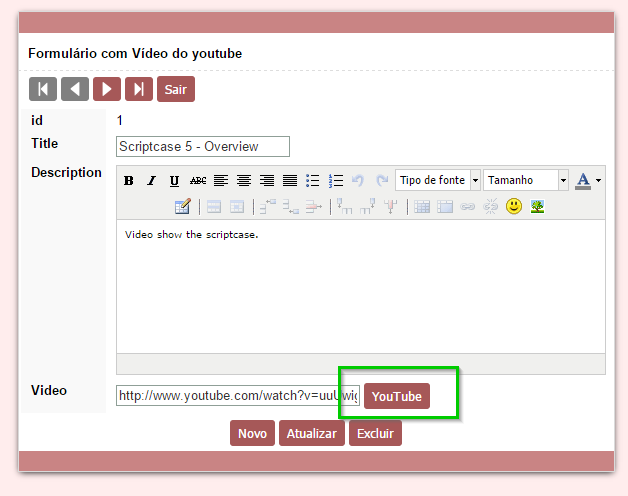Open the Tamanho size dropdown
Image resolution: width=628 pixels, height=496 pixels.
(526, 181)
